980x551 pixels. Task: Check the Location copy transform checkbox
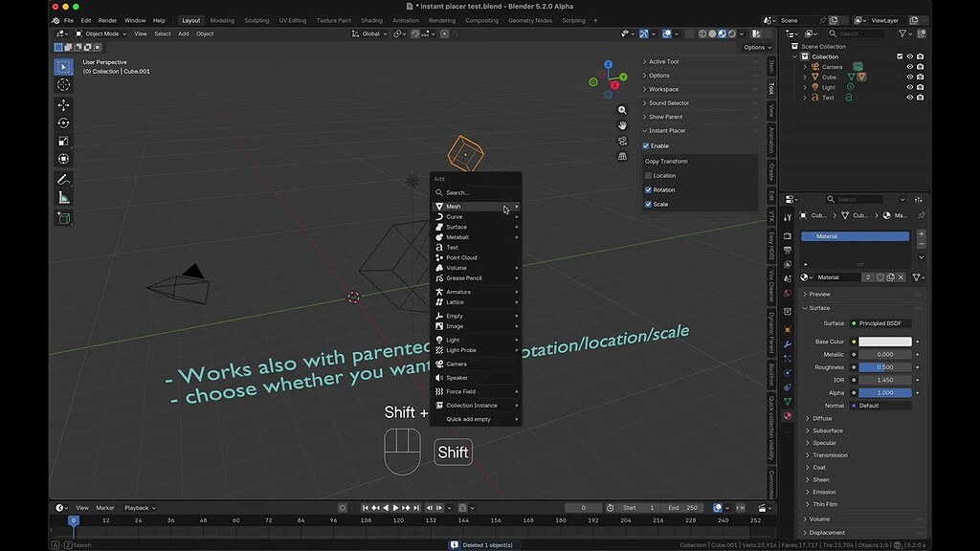[648, 176]
